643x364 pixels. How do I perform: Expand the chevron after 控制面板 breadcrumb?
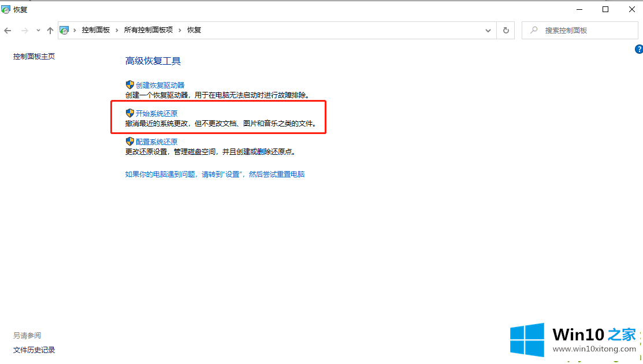117,30
